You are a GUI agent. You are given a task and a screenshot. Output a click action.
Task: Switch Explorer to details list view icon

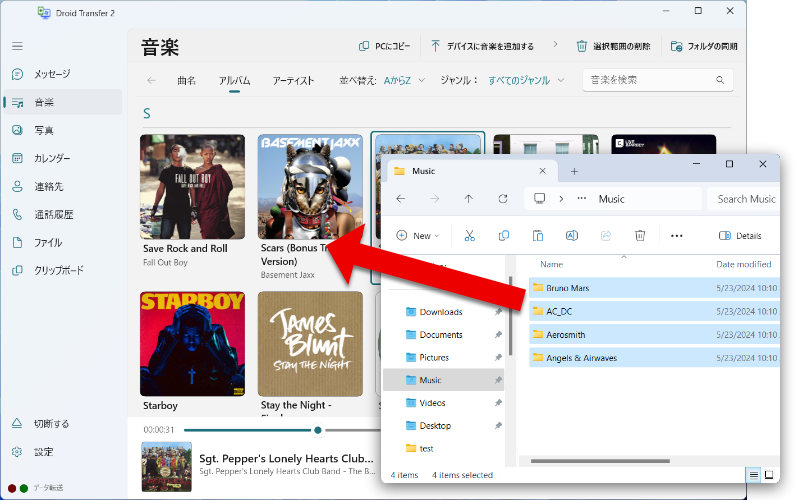pos(754,476)
